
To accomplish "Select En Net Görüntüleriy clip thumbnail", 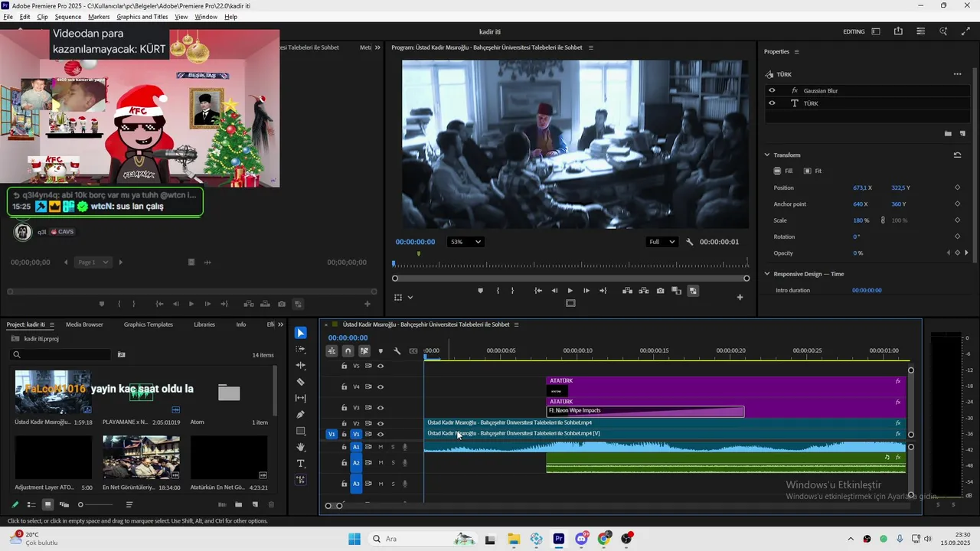I will tap(141, 457).
